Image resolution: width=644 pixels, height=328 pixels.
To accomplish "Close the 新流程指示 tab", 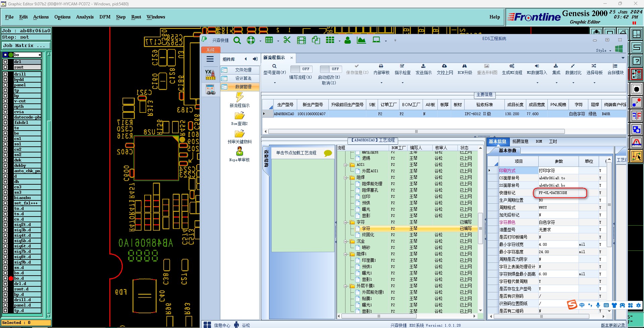I will 291,58.
